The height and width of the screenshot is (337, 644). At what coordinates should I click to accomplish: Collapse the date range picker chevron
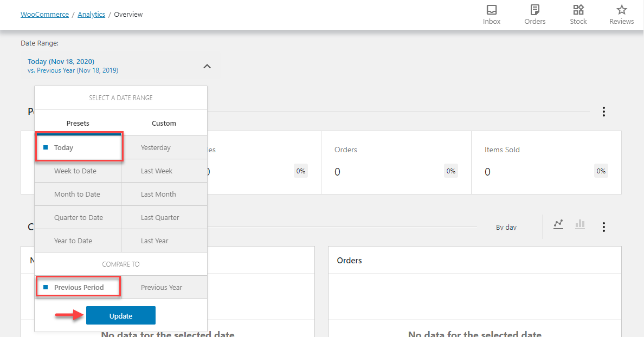point(207,66)
